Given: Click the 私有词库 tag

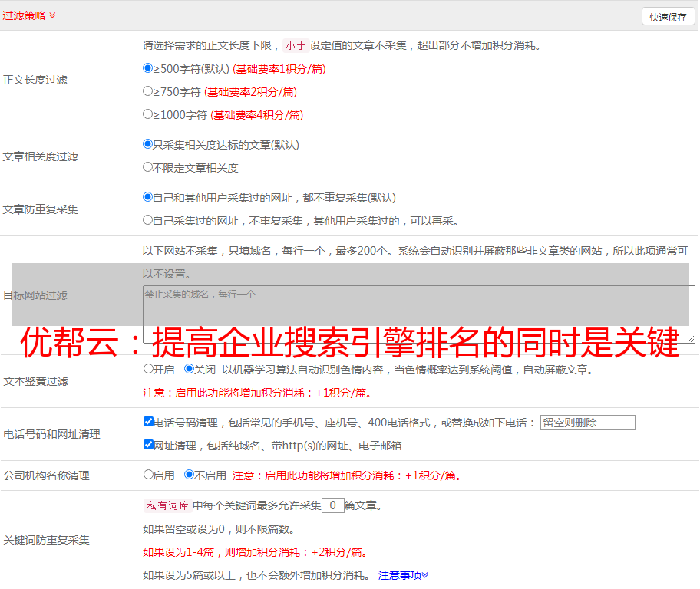Looking at the screenshot, I should click(x=168, y=505).
